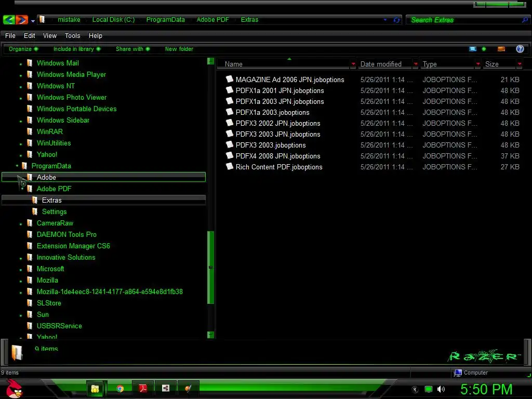
Task: Select the PDFX3 2003.joboptions file
Action: point(271,145)
